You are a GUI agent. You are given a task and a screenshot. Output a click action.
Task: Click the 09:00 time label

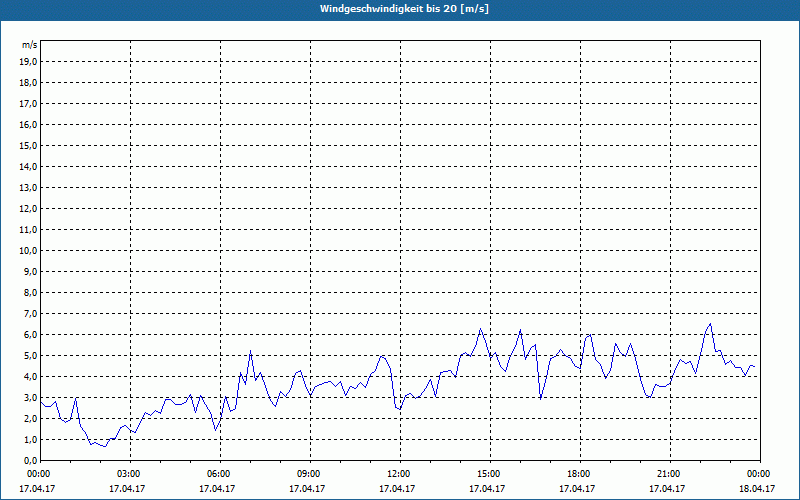pyautogui.click(x=310, y=474)
